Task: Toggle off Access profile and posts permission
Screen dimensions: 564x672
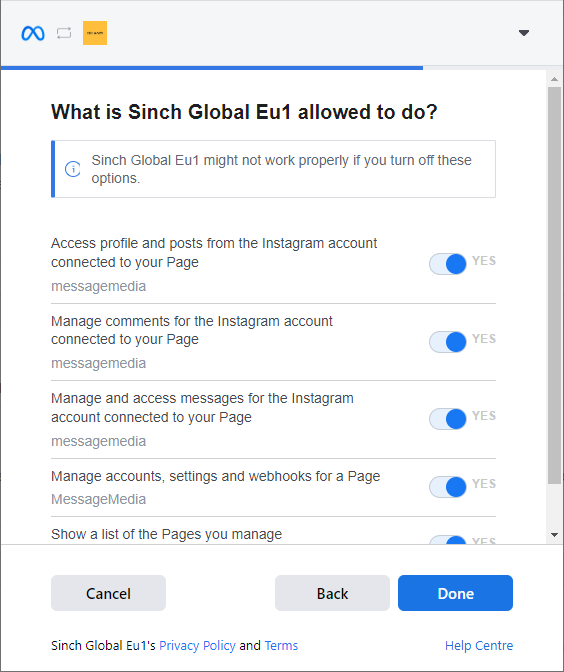Action: pos(448,264)
